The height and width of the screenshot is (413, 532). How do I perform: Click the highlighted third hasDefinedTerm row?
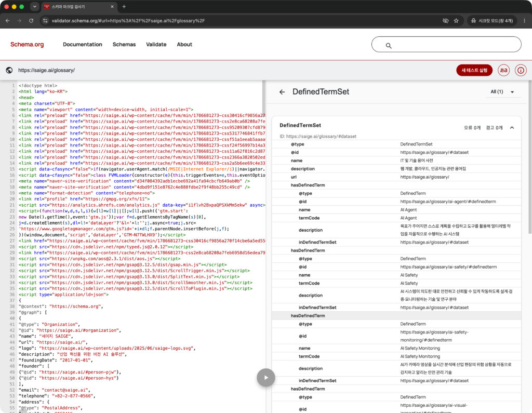tap(396, 316)
